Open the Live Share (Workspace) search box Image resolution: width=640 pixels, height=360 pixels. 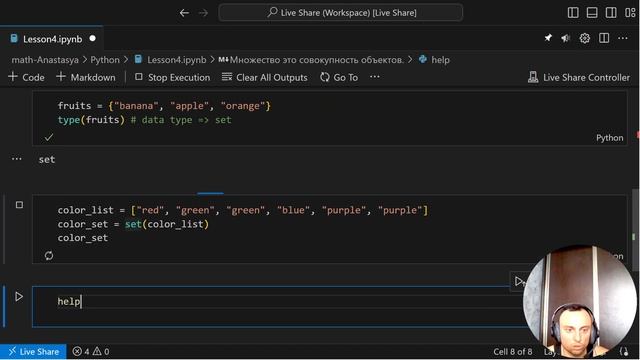click(341, 13)
